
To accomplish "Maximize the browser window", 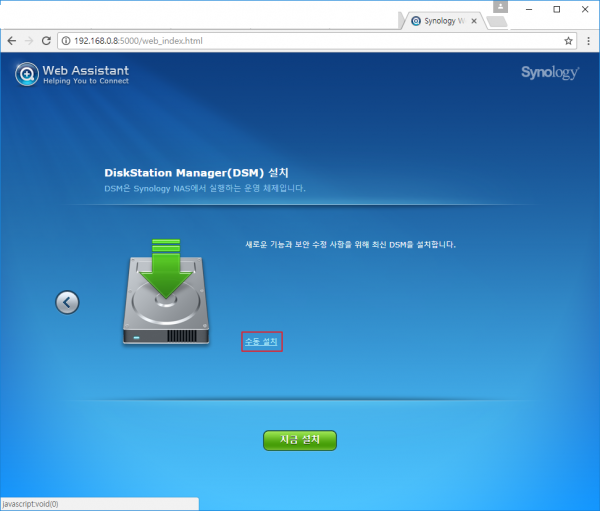I will pyautogui.click(x=556, y=8).
